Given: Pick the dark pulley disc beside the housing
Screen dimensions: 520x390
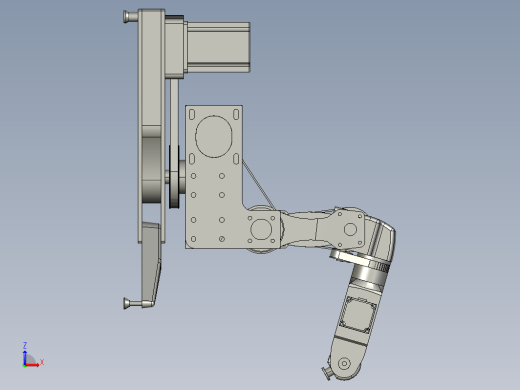Looking at the screenshot, I should pos(174,177).
